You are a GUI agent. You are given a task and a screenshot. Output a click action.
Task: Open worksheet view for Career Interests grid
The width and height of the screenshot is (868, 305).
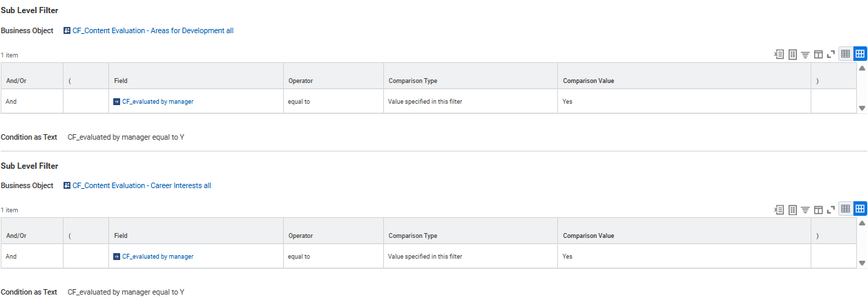point(793,210)
